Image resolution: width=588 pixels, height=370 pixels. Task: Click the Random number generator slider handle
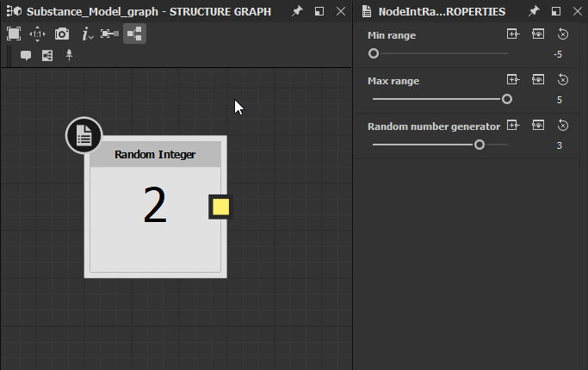coord(480,145)
